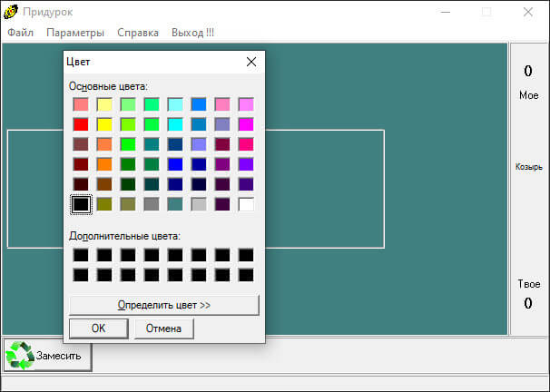Screen dimensions: 550x392
Task: Close the Цвет dialog
Action: pyautogui.click(x=251, y=62)
